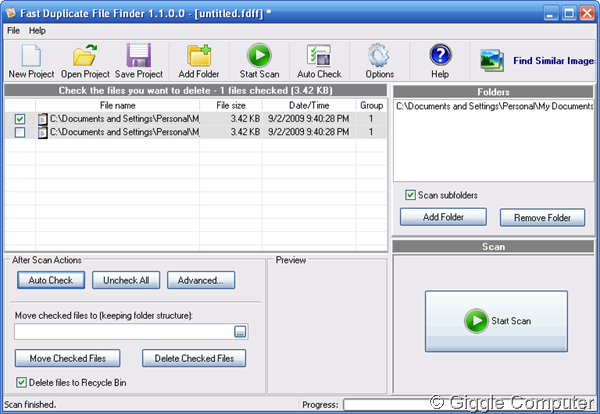Open the File menu
This screenshot has height=414, width=600.
click(x=13, y=31)
